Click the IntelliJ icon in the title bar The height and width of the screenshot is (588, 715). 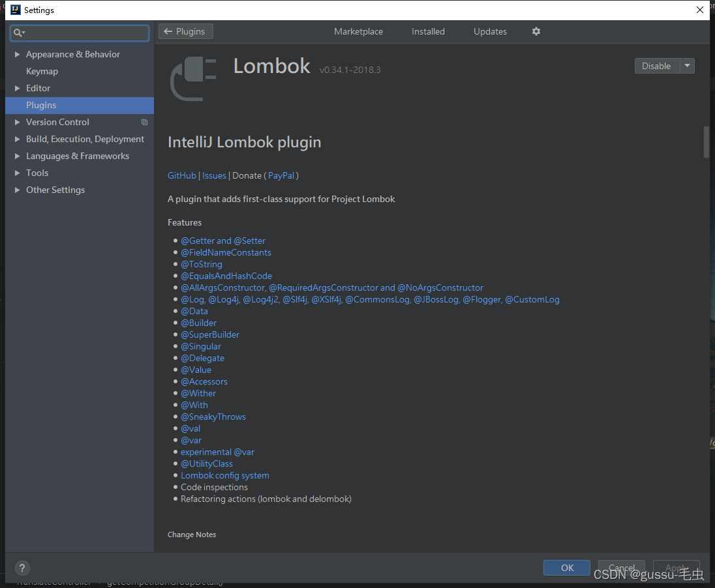(16, 10)
